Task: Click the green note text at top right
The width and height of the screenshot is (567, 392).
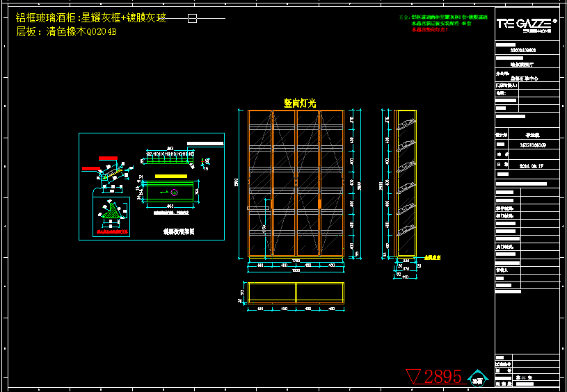Action: (x=443, y=24)
